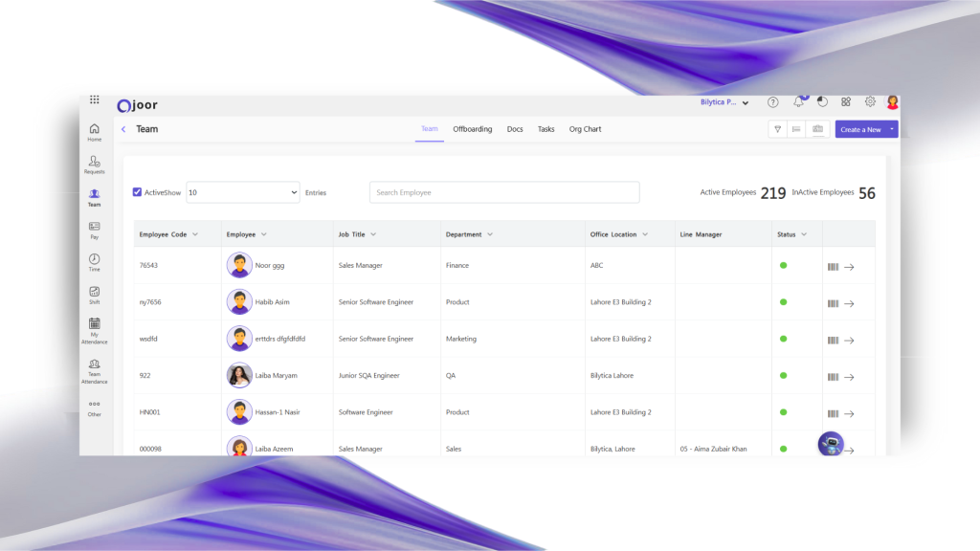Open the settings gear icon
Viewport: 980px width, 551px height.
click(870, 102)
